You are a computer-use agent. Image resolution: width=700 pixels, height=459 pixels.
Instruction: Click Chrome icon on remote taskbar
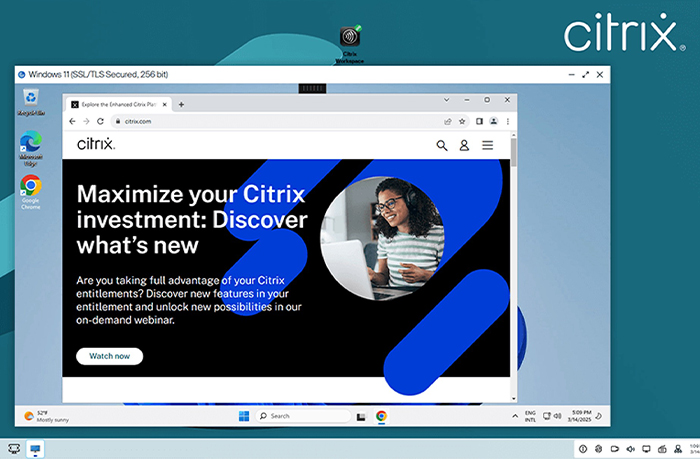coord(381,416)
